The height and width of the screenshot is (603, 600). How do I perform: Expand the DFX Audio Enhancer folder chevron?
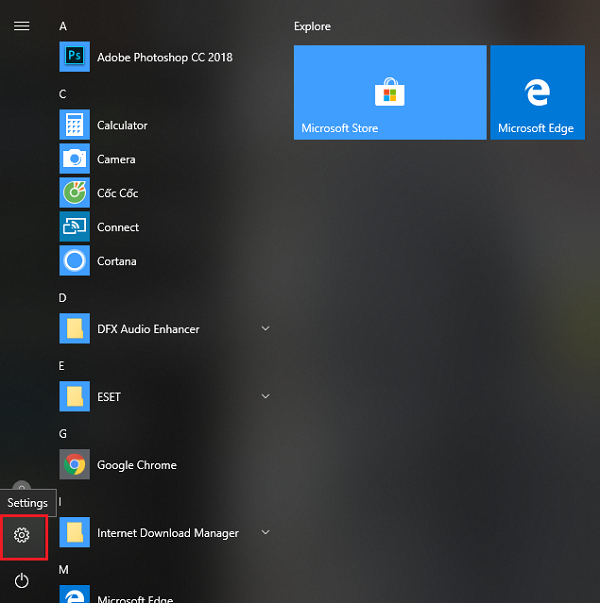tap(265, 329)
